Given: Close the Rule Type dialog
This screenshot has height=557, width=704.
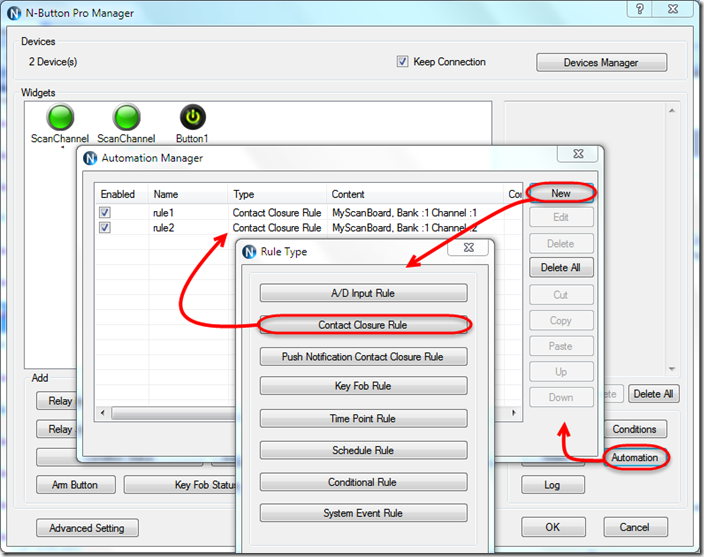Looking at the screenshot, I should pyautogui.click(x=468, y=247).
